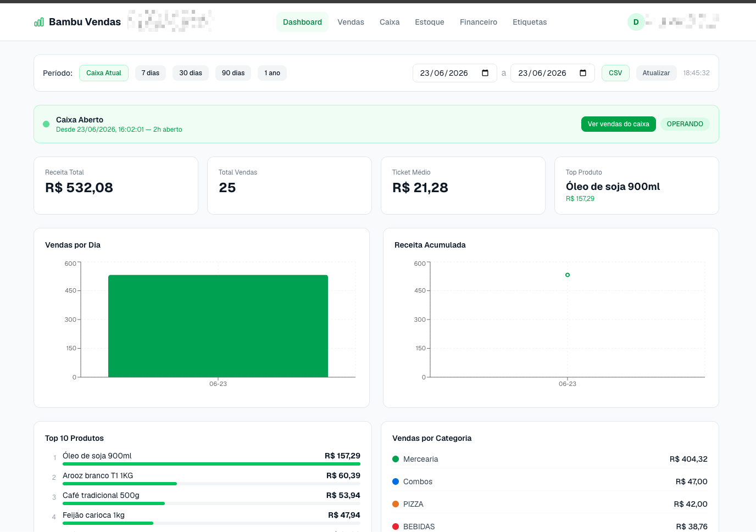The image size is (756, 532).
Task: Open calendar picker on end date field
Action: 583,73
